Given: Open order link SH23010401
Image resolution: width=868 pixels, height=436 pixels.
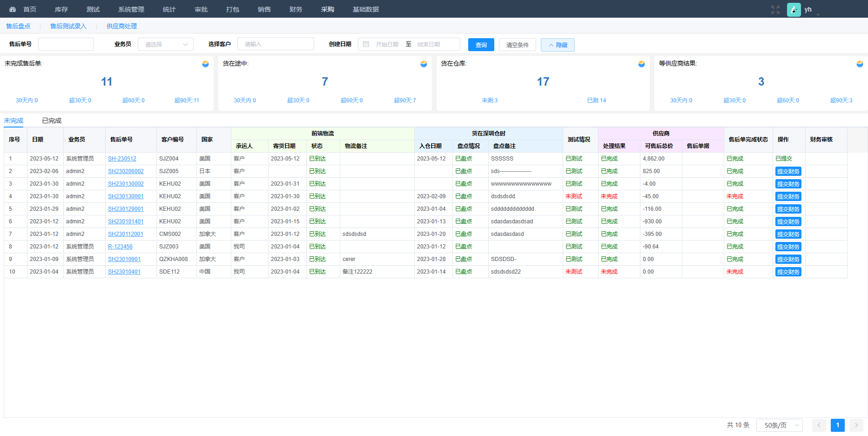Looking at the screenshot, I should [x=124, y=272].
